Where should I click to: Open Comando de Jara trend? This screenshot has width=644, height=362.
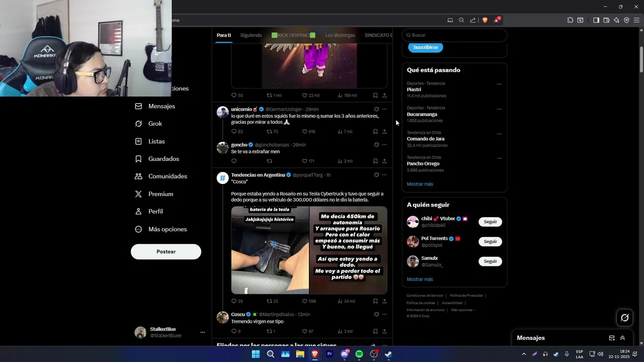426,139
